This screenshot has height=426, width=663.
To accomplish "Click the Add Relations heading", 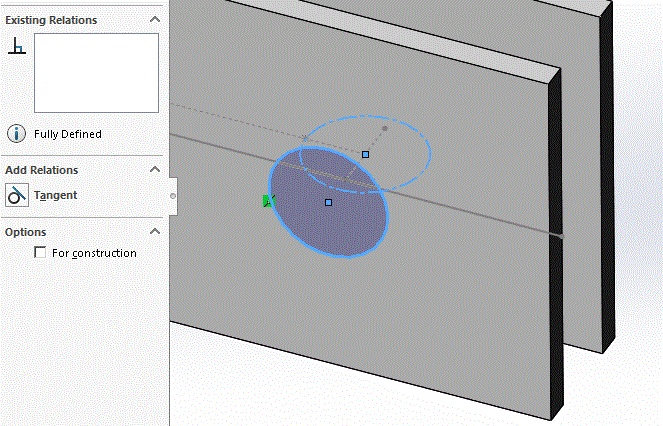I will (x=41, y=170).
